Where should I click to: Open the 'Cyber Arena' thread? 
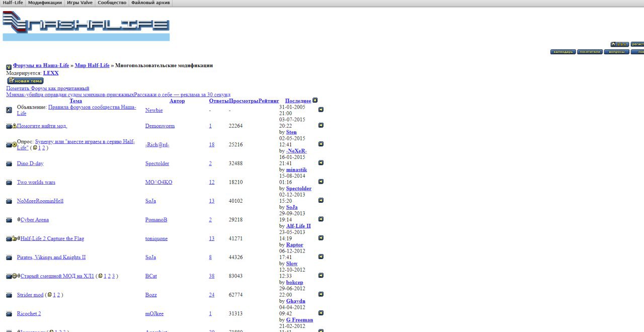coord(35,220)
